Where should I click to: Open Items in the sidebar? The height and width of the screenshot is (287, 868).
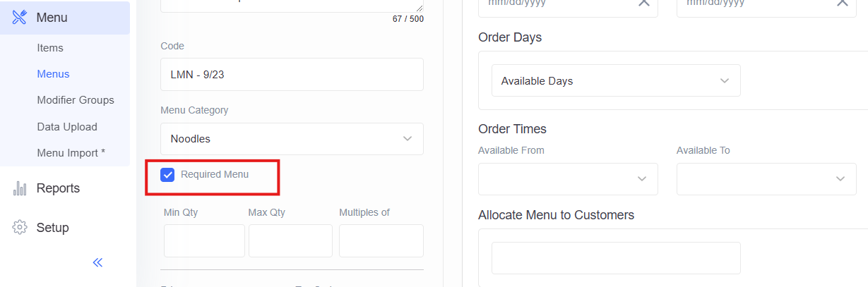point(50,48)
